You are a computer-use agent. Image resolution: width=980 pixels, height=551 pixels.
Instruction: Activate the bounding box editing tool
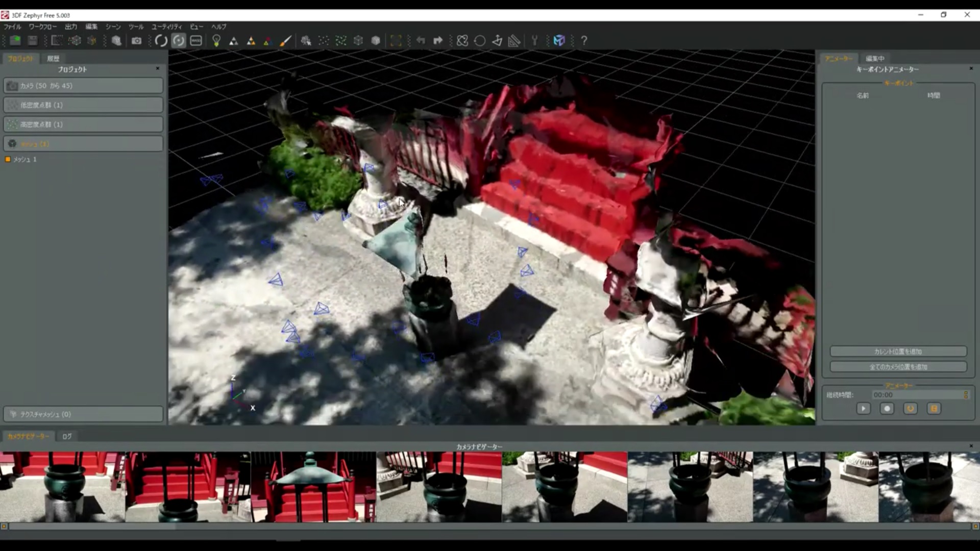point(396,41)
